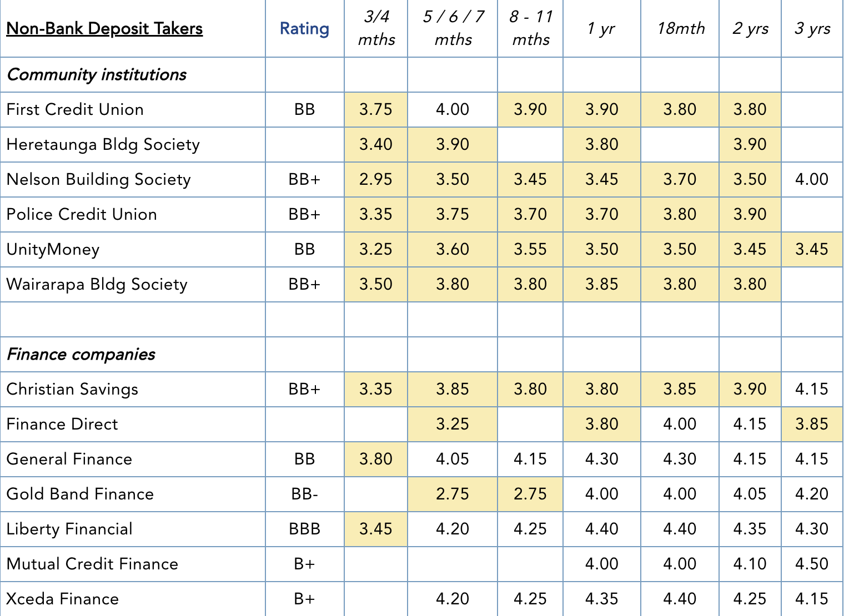Click Police Credit Union's BB+ rating

pyautogui.click(x=304, y=214)
